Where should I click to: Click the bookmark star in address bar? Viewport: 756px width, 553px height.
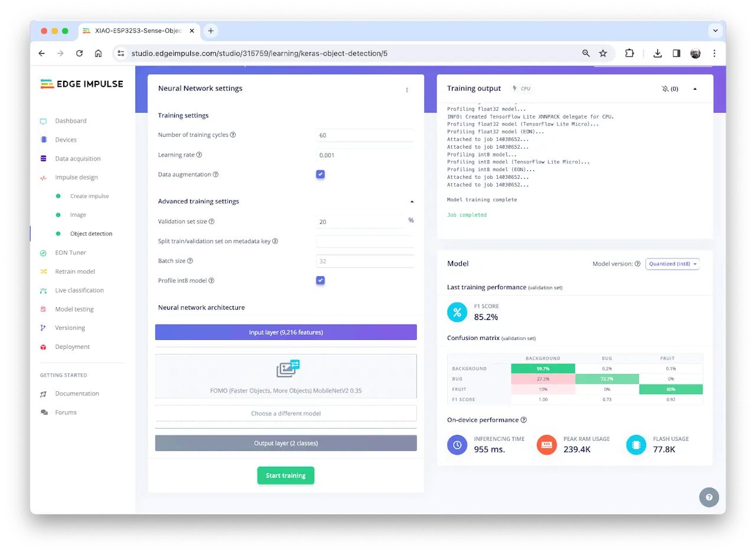(x=603, y=53)
